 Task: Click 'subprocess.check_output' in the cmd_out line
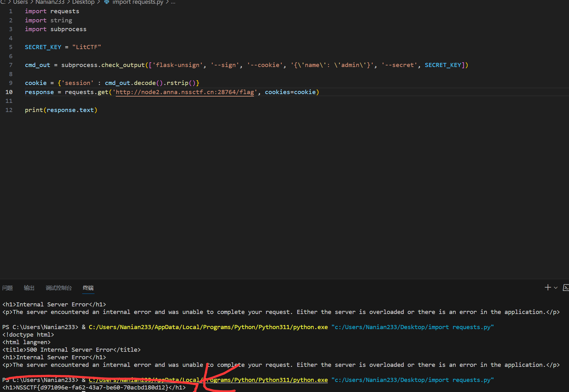(103, 65)
